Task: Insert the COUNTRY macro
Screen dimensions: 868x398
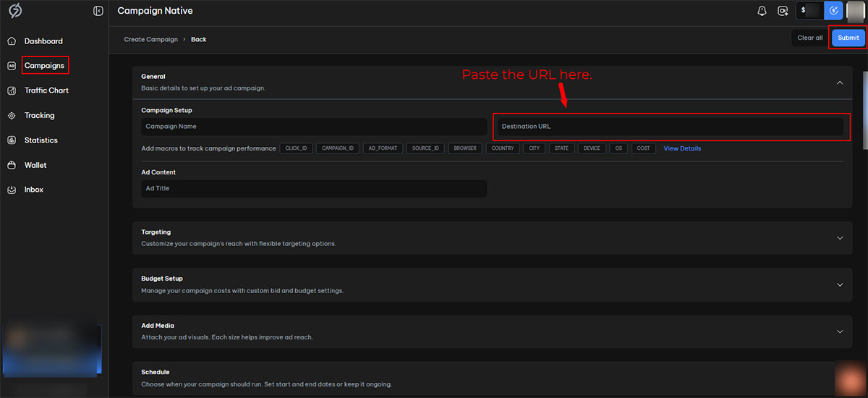Action: pyautogui.click(x=503, y=148)
